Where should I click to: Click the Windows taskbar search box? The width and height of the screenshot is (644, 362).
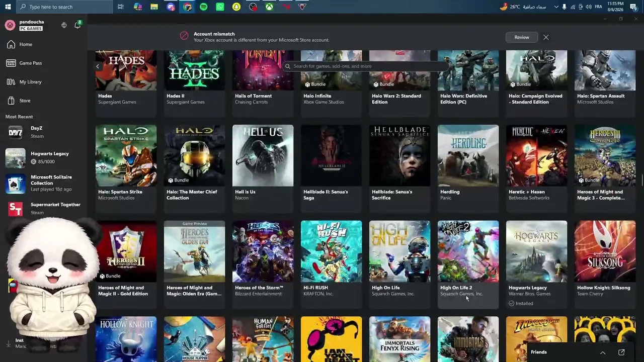65,7
